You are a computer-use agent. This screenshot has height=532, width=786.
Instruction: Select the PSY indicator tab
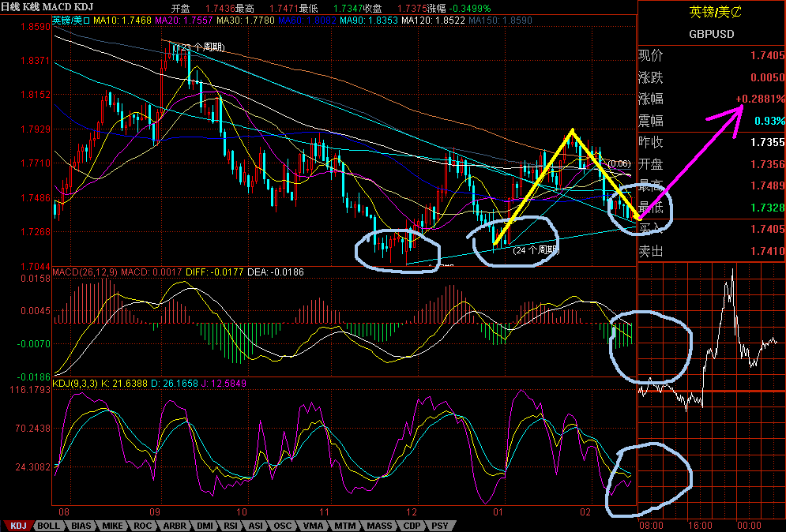tap(440, 526)
